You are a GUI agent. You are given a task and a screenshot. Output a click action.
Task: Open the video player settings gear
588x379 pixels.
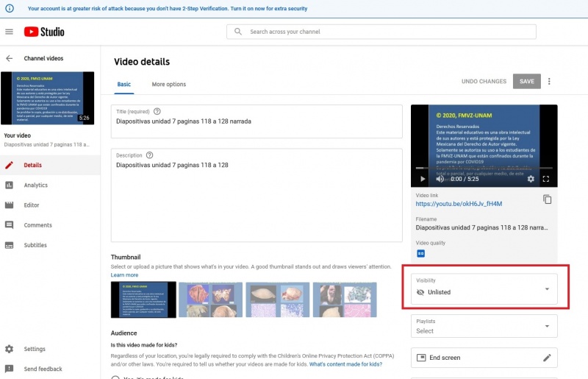click(531, 179)
